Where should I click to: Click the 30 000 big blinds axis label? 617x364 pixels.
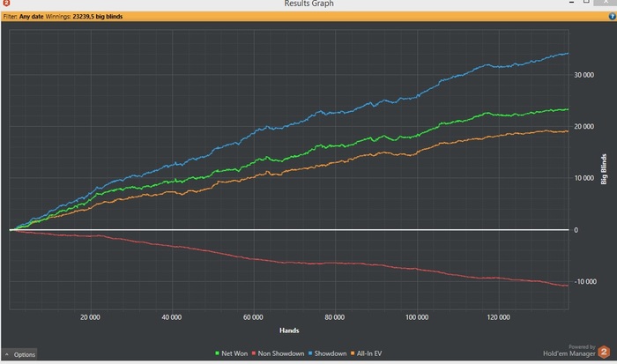[584, 75]
